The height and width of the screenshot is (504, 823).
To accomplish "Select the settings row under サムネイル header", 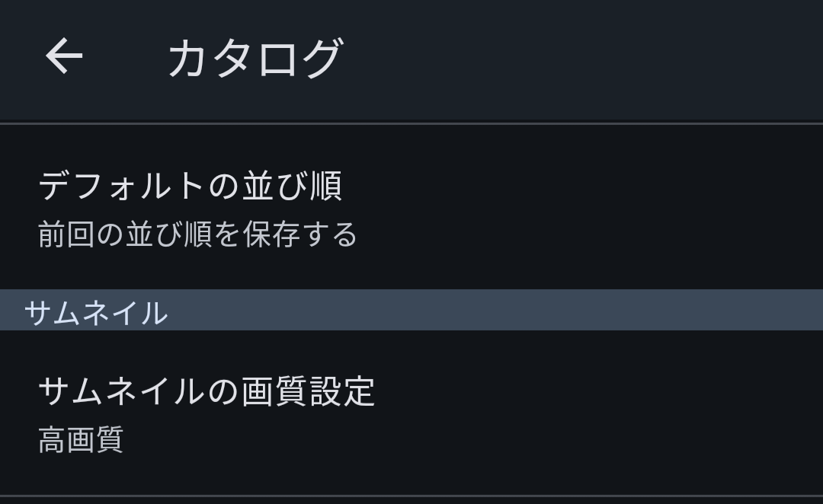I will [411, 413].
